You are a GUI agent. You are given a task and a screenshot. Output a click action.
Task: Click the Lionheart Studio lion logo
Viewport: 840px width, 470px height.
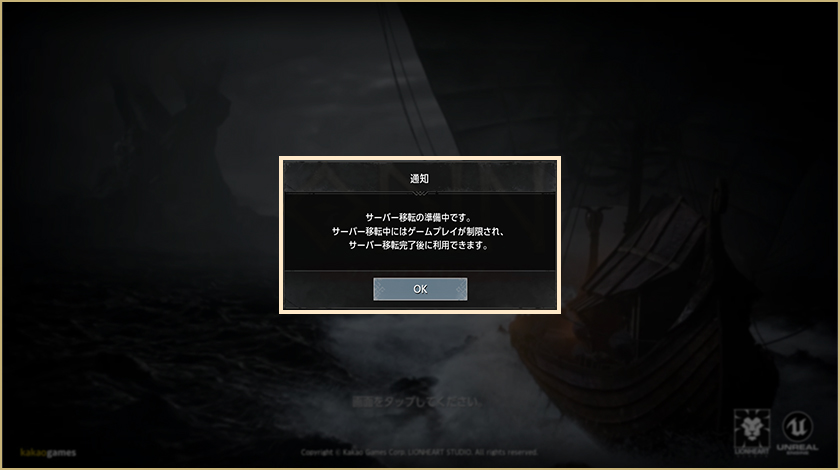click(752, 428)
